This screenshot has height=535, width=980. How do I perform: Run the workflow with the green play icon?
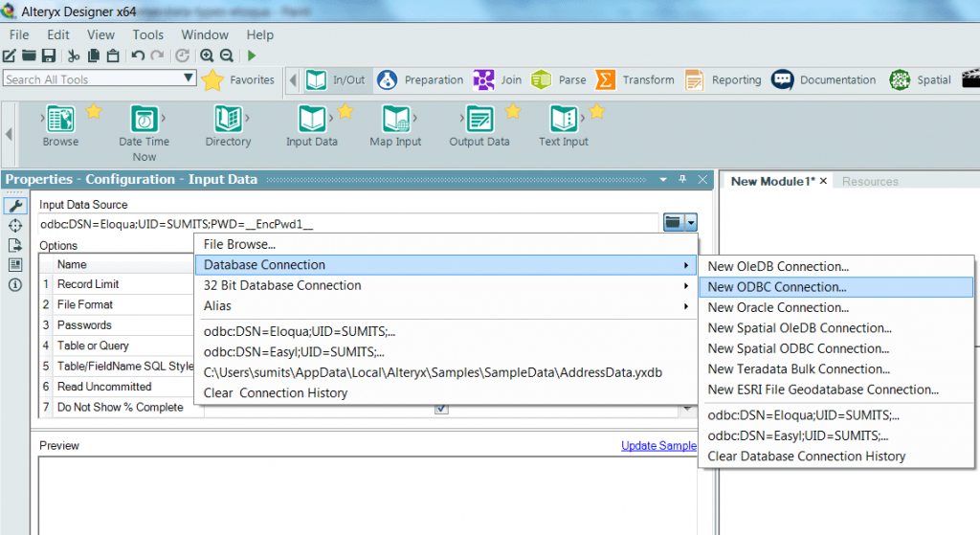253,56
